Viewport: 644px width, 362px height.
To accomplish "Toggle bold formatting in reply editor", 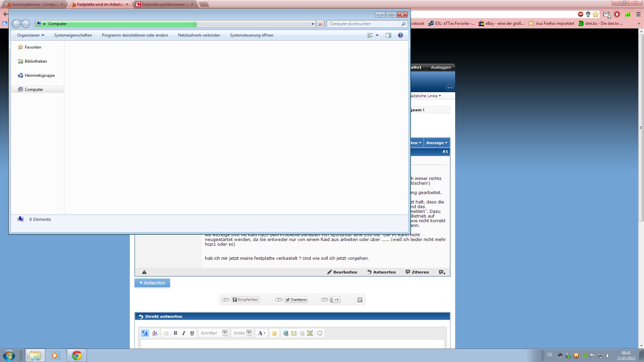I will point(175,333).
